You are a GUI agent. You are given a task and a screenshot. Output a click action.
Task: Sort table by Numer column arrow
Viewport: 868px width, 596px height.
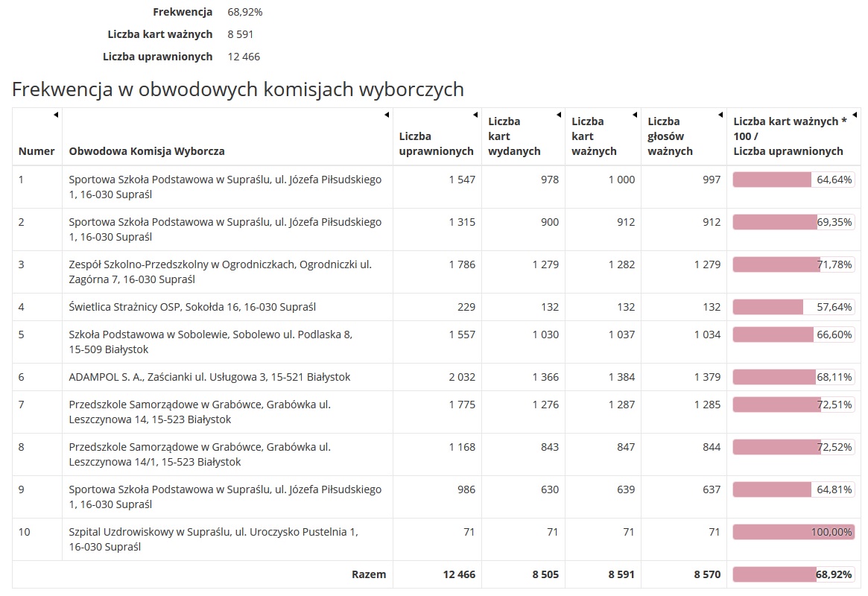[x=56, y=115]
